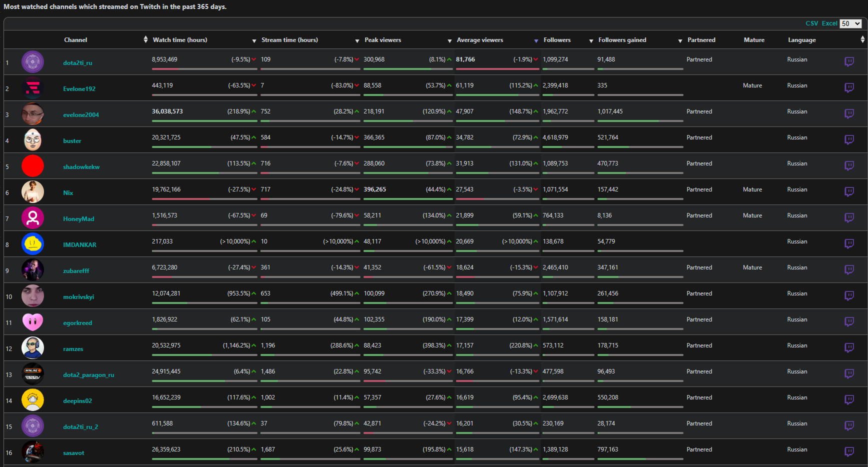868x467 pixels.
Task: Select watch time value 36,038,573
Action: 167,111
